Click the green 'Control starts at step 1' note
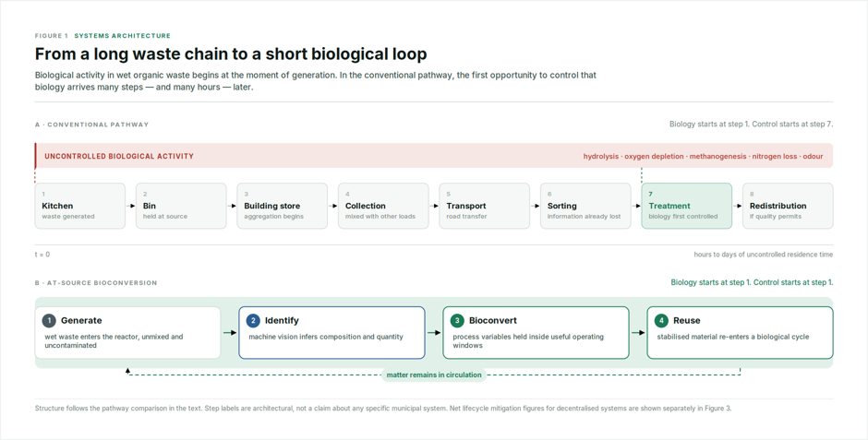The height and width of the screenshot is (440, 868). pos(793,282)
